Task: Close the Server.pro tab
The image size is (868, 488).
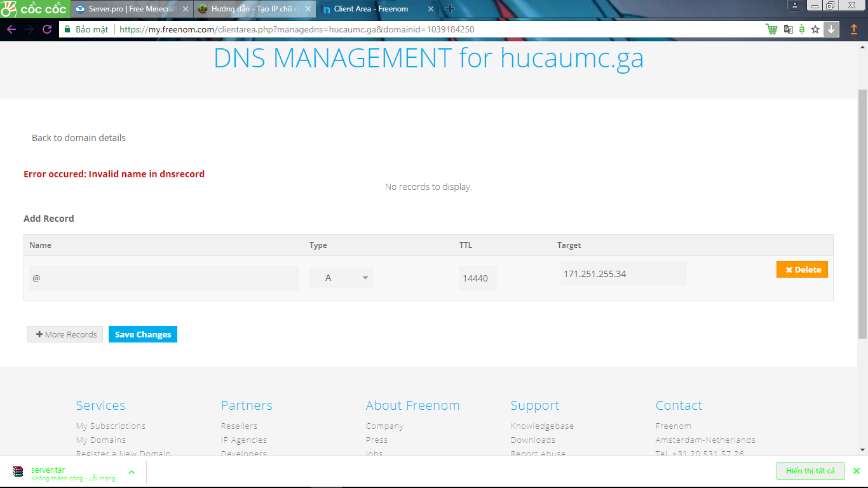Action: 186,9
